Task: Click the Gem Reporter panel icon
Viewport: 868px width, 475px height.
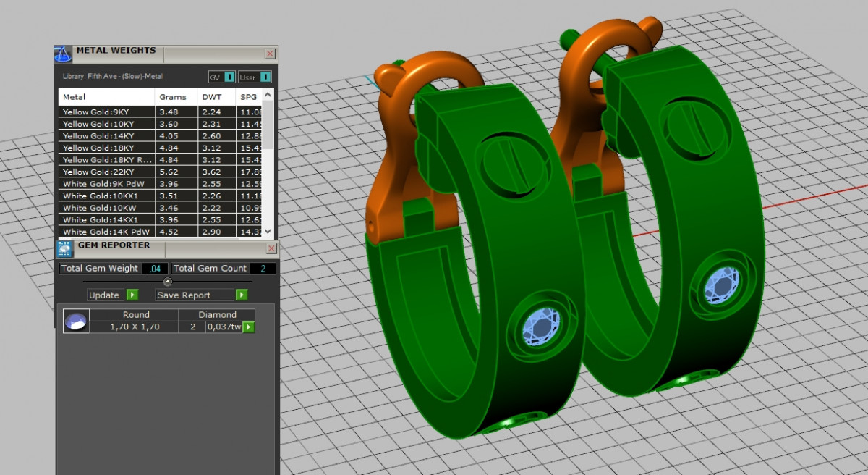Action: 64,249
